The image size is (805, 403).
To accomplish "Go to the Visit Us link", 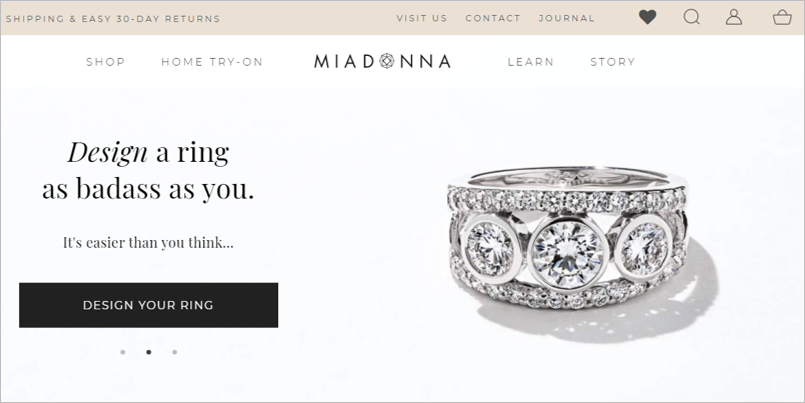I will click(x=421, y=18).
